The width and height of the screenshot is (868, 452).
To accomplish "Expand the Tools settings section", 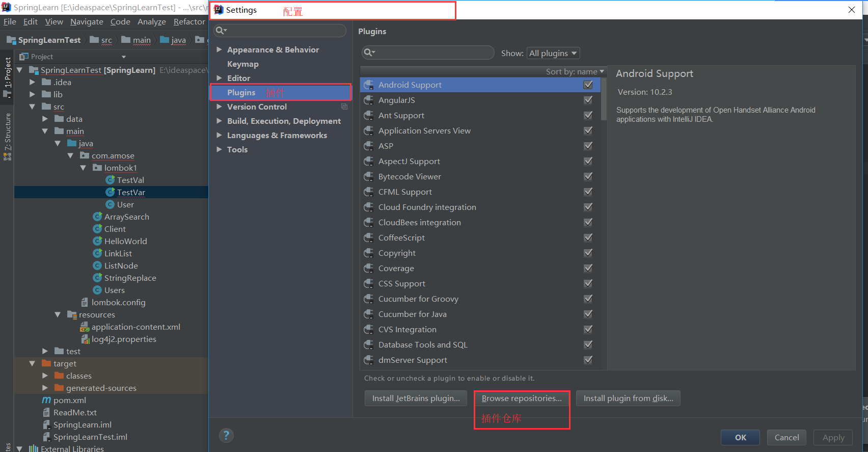I will click(219, 149).
